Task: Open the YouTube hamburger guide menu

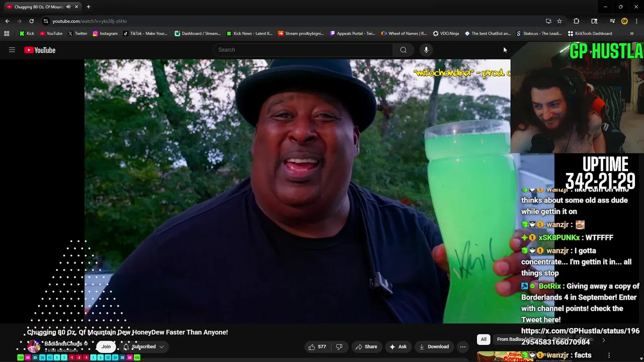Action: [12, 50]
